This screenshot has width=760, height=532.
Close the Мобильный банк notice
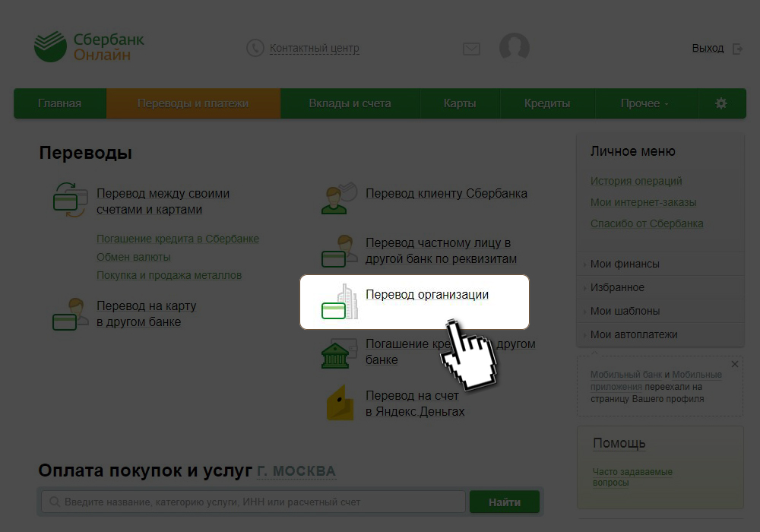pos(735,364)
